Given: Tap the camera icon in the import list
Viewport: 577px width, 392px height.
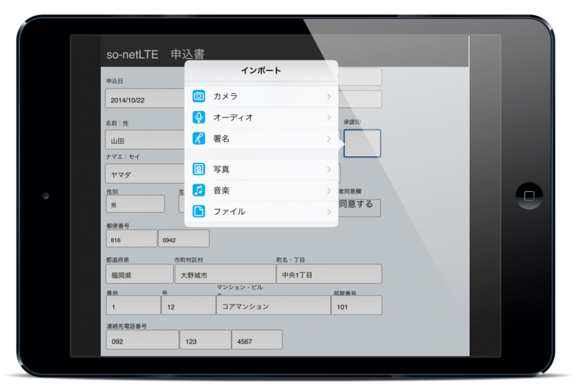Looking at the screenshot, I should click(199, 97).
